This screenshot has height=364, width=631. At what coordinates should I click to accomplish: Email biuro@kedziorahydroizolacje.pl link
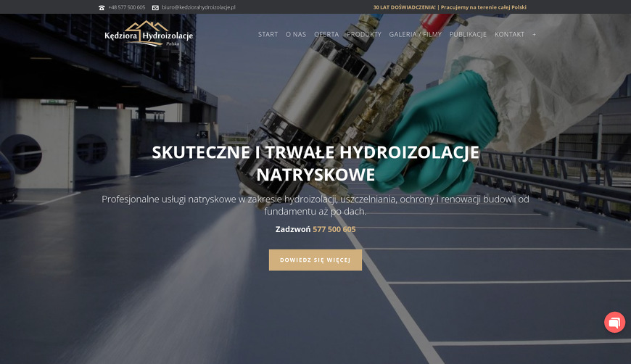tap(199, 7)
